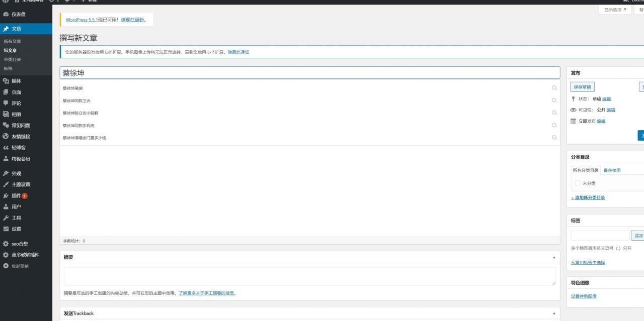Open the 友情链接 globe icon
This screenshot has height=321, width=644.
(6, 136)
